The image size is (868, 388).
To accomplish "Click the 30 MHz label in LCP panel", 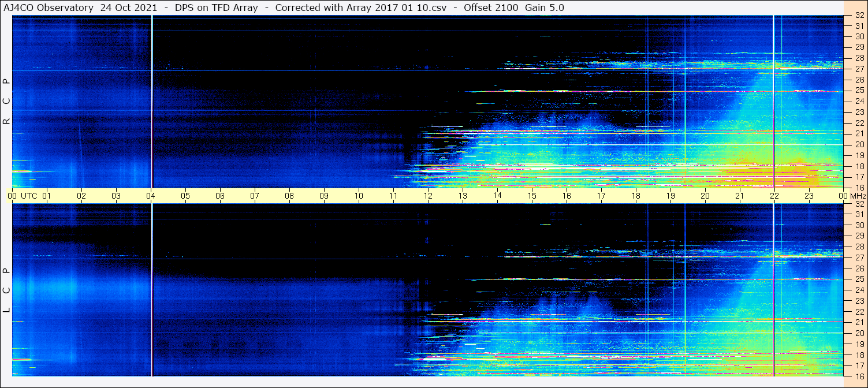I will [859, 225].
